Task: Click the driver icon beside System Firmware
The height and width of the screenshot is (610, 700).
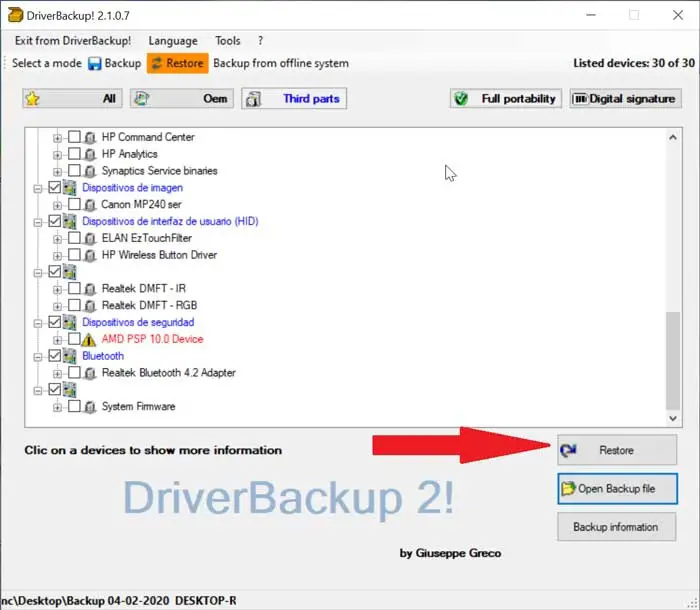Action: coord(90,407)
